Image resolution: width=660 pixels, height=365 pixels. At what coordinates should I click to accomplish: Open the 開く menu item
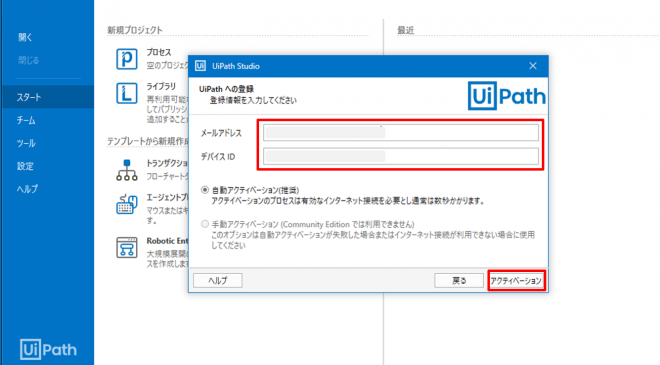[25, 37]
